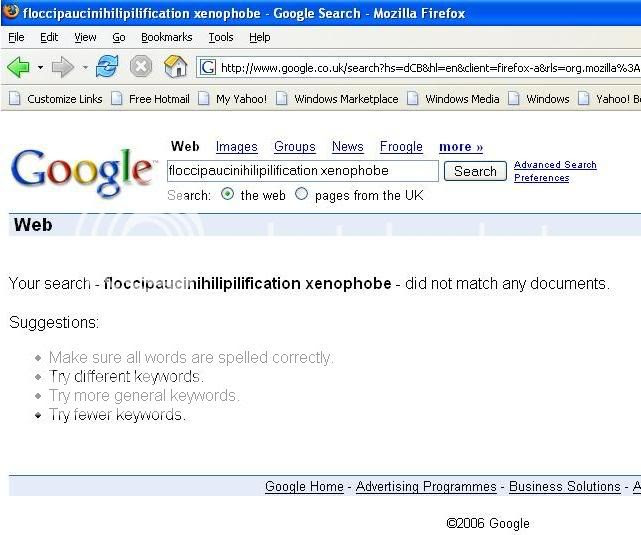
Task: Switch to Groups search
Action: pos(295,147)
